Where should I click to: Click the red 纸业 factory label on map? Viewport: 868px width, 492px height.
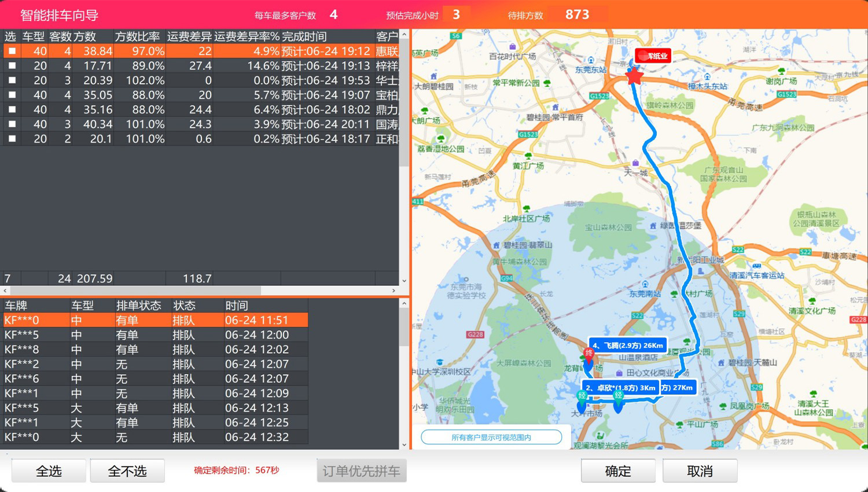click(653, 56)
